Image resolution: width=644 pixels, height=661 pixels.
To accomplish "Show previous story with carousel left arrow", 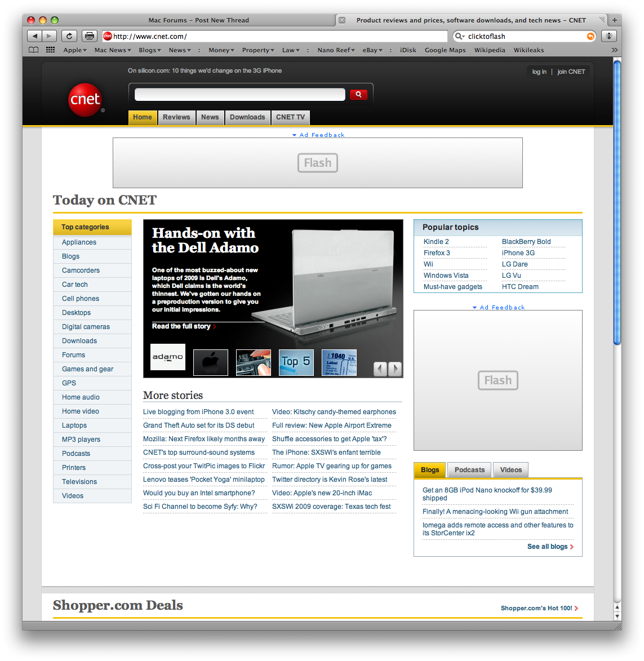I will coord(380,369).
